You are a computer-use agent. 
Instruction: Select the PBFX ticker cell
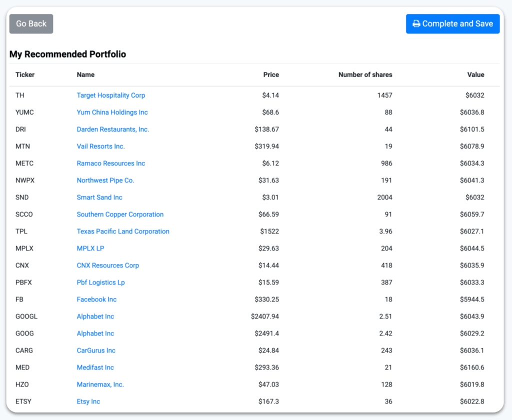[23, 282]
